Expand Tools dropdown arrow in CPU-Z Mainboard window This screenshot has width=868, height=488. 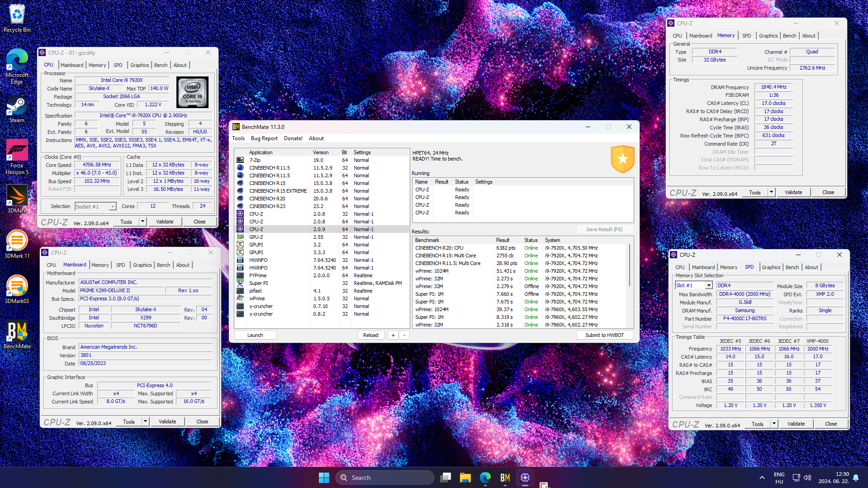[x=146, y=422]
